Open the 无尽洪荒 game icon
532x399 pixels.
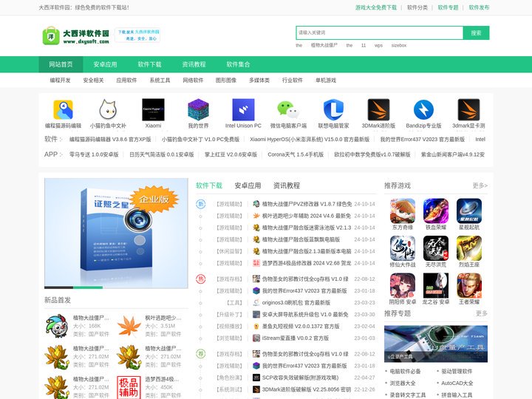436,248
